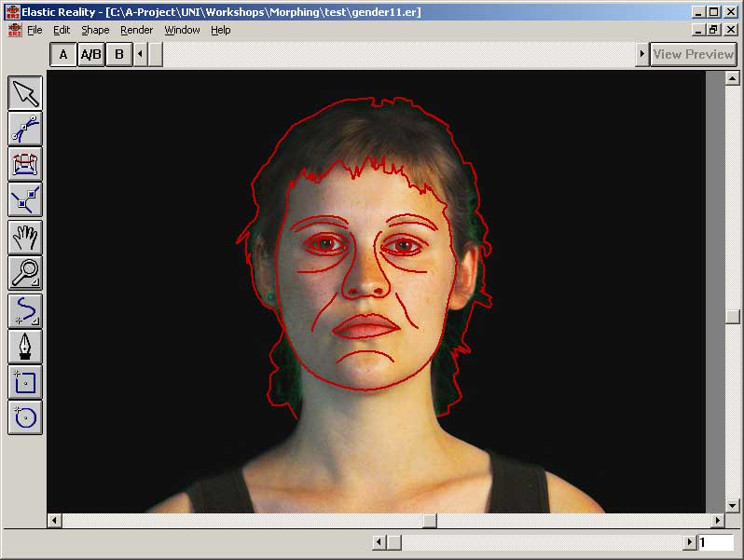Maximize the Elastic Reality application window
This screenshot has height=560, width=744.
[x=713, y=12]
